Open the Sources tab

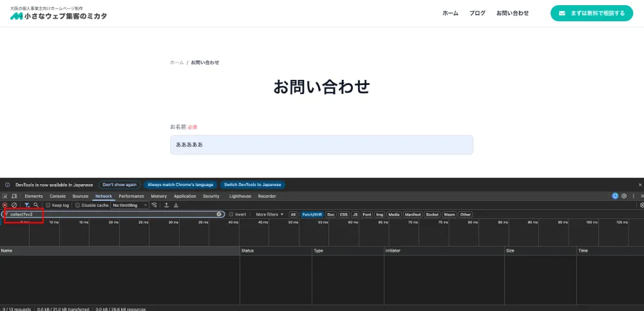[80, 196]
